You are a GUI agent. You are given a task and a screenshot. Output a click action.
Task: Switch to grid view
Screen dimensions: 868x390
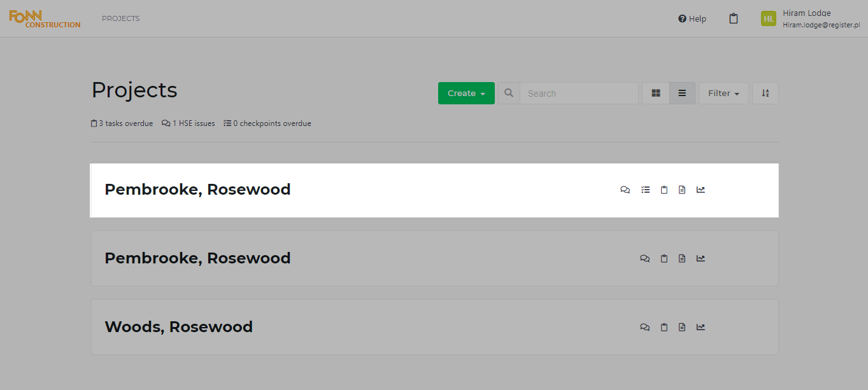[x=656, y=93]
